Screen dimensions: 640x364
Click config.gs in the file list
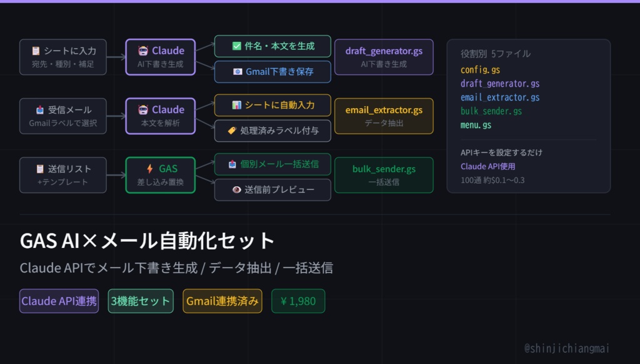[x=481, y=70]
